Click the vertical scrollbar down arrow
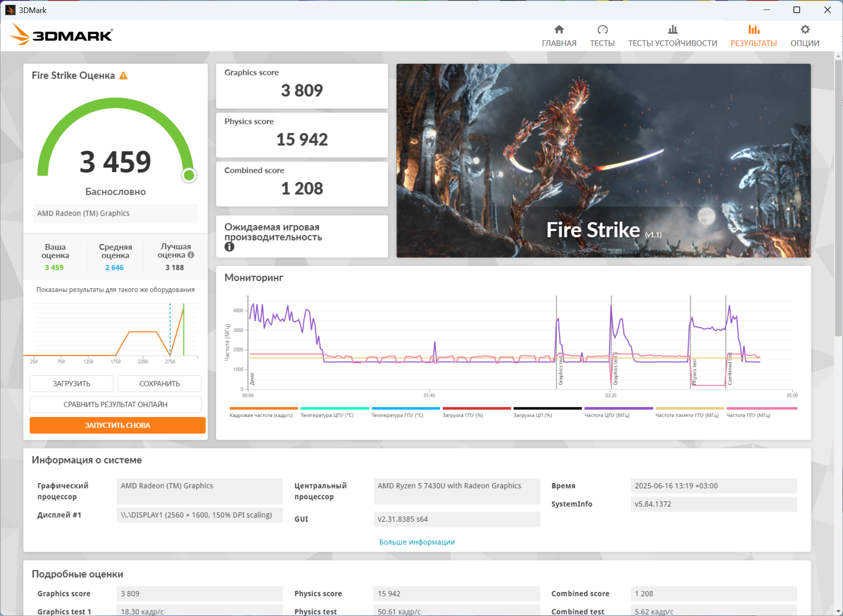843x616 pixels. (x=838, y=611)
